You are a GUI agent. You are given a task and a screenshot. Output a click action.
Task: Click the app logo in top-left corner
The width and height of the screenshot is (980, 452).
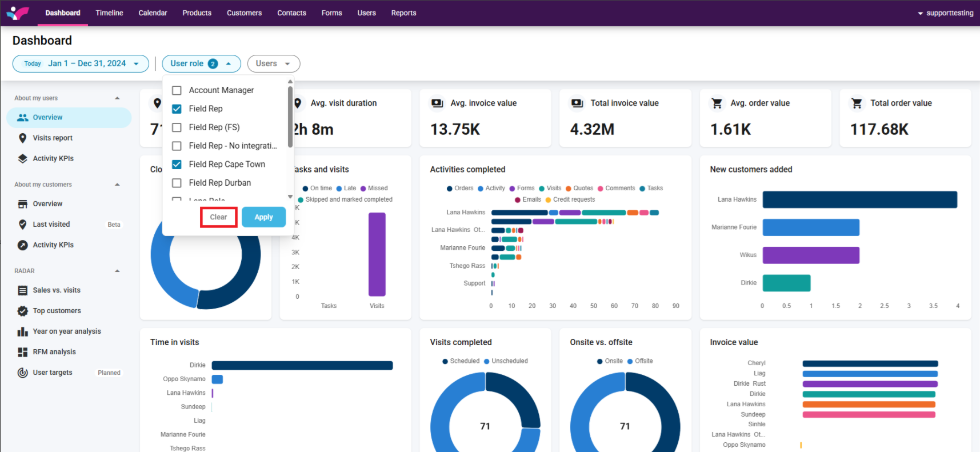[x=17, y=13]
